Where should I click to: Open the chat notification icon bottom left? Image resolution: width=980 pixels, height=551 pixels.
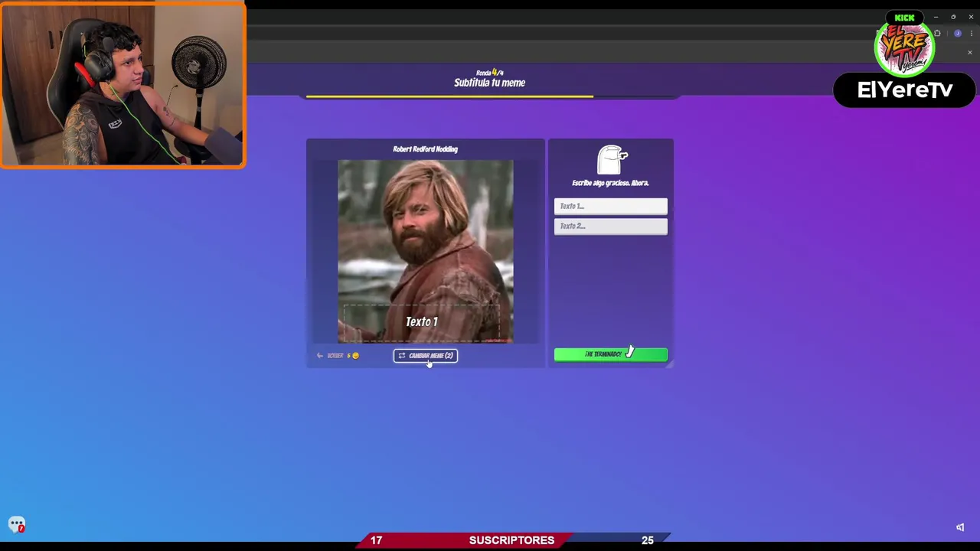[17, 525]
